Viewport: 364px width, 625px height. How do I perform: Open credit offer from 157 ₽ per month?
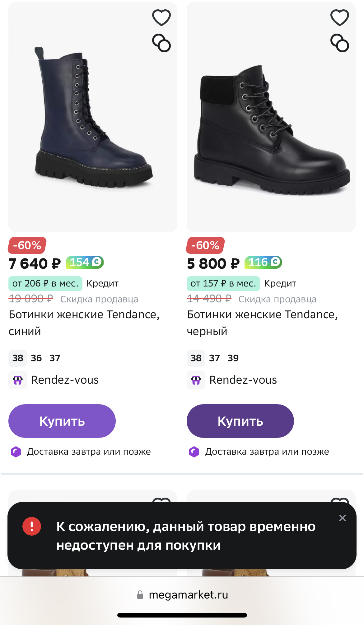point(223,283)
